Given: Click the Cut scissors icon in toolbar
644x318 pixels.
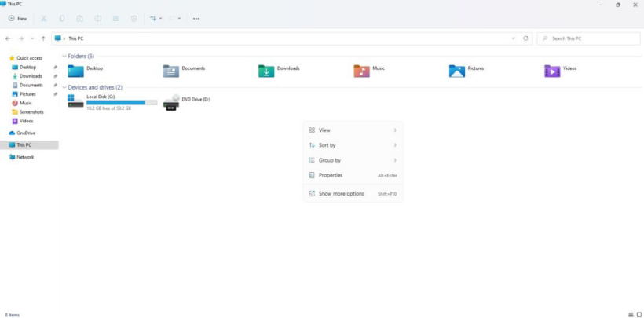Looking at the screenshot, I should pyautogui.click(x=43, y=19).
